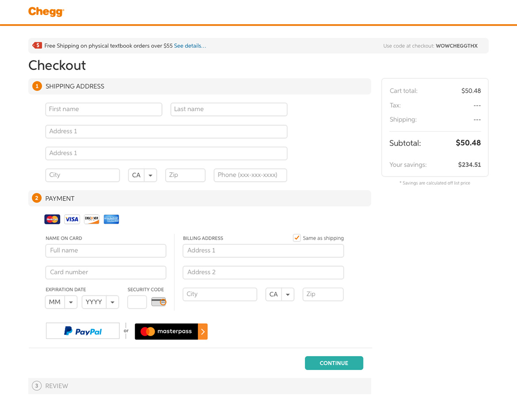Click the CONTINUE button
This screenshot has width=517, height=420.
[334, 363]
